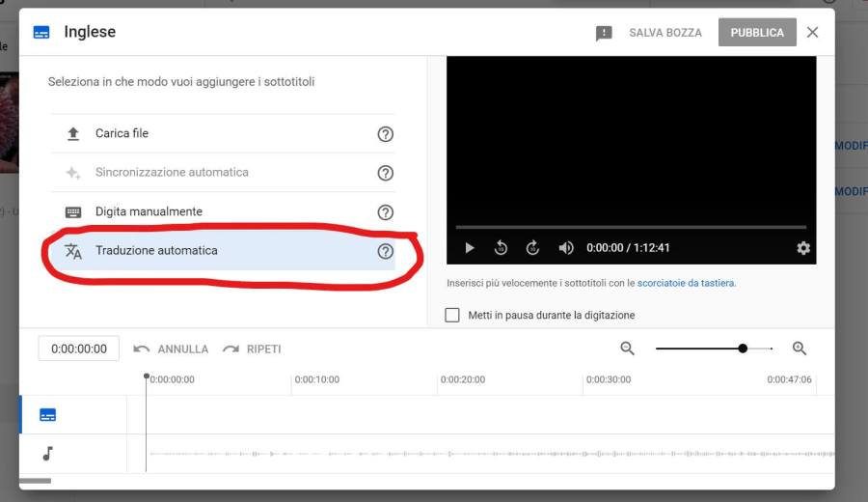This screenshot has width=868, height=502.
Task: Open video player settings gear
Action: pyautogui.click(x=803, y=248)
